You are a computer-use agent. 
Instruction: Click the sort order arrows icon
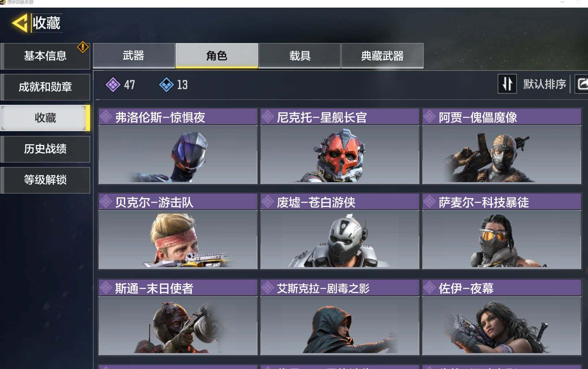point(507,84)
